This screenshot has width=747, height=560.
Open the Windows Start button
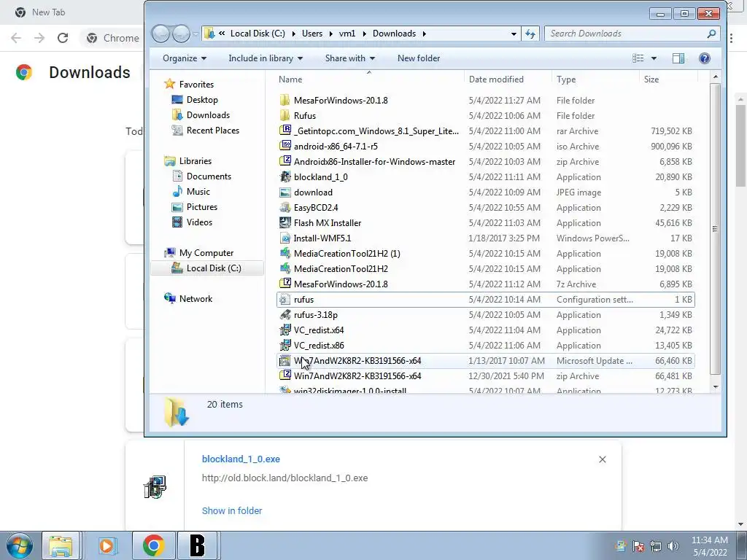[20, 545]
